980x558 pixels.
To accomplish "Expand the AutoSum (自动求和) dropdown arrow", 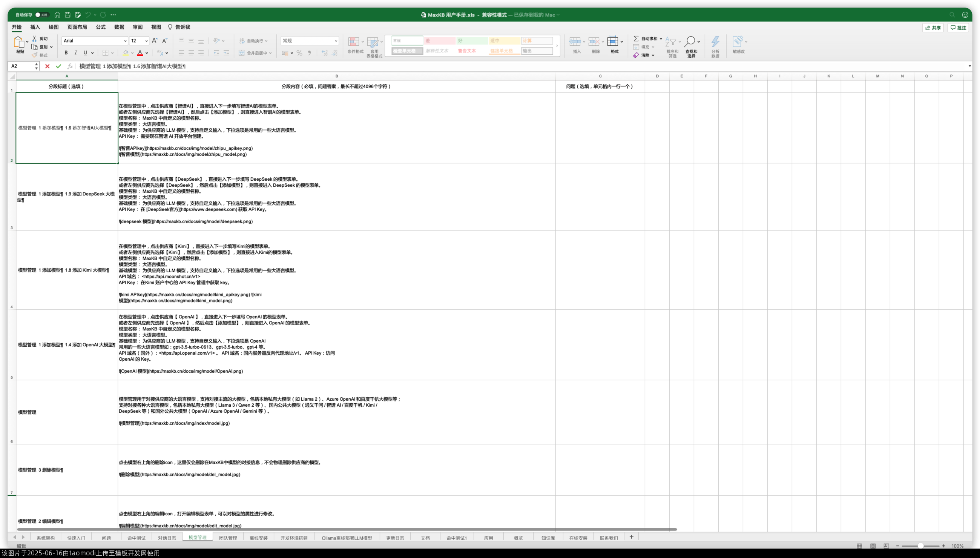I will (661, 39).
